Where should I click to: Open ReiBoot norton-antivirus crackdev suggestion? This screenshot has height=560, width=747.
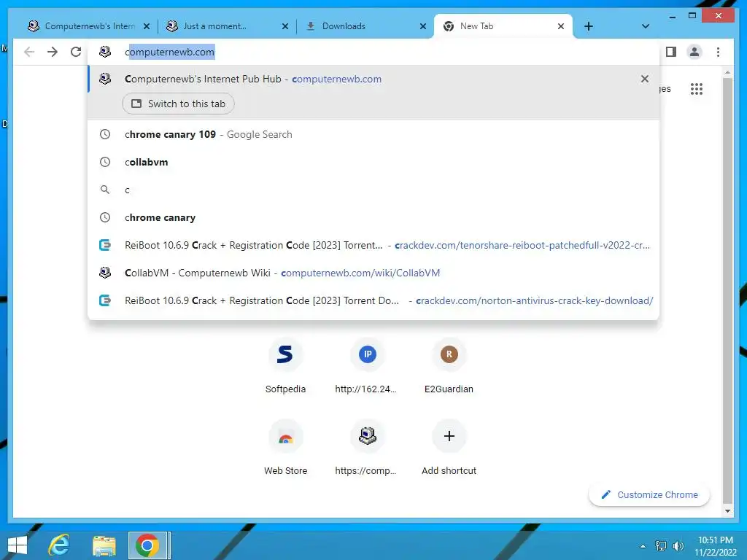point(373,300)
